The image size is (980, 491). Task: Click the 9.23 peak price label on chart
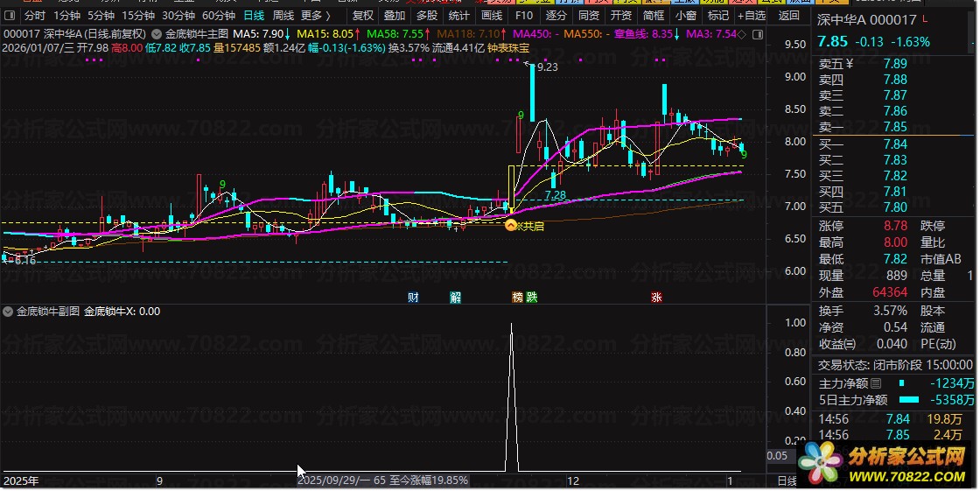tap(547, 67)
